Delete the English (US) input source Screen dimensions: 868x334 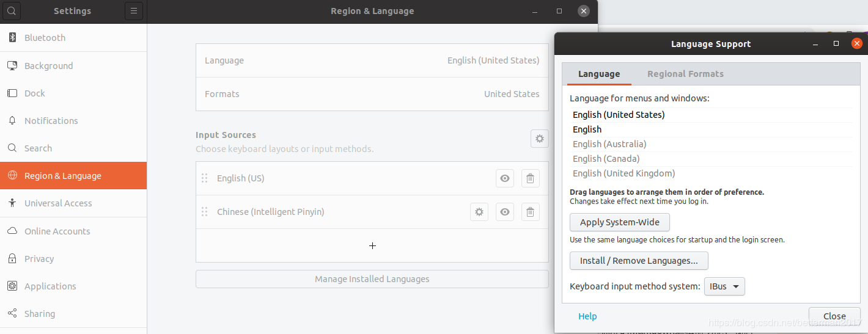[x=530, y=178]
